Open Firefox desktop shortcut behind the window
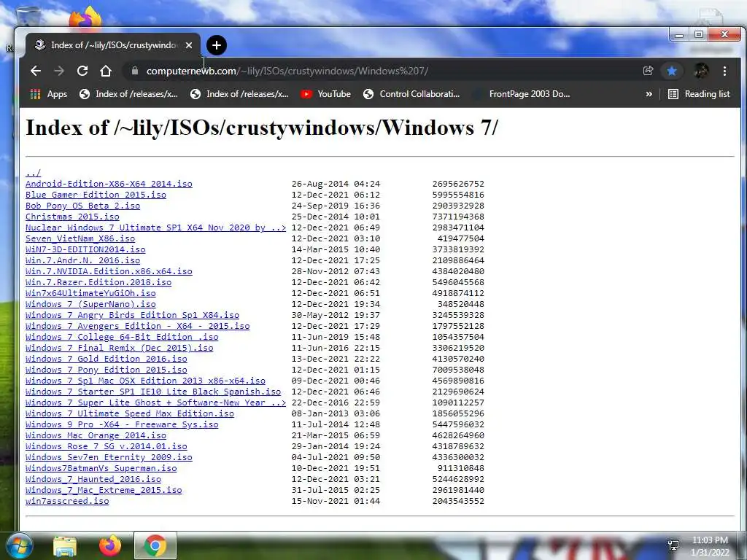 click(86, 17)
